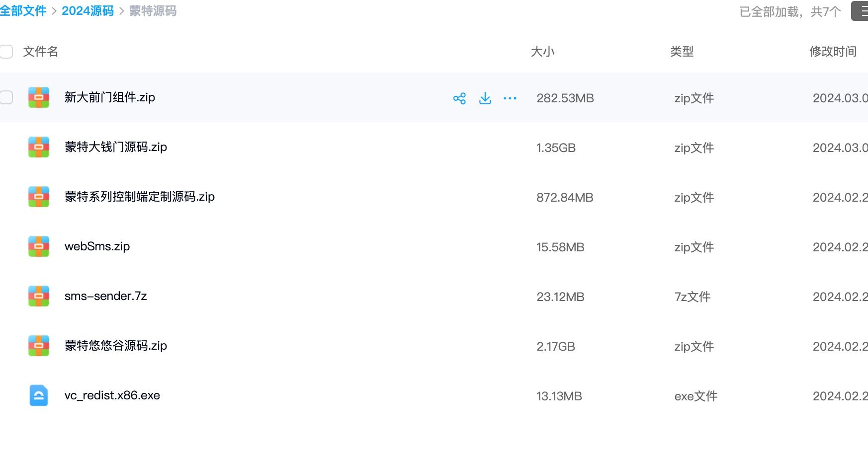The height and width of the screenshot is (454, 868).
Task: Open more options for 新大前门组件.zip
Action: (x=510, y=98)
